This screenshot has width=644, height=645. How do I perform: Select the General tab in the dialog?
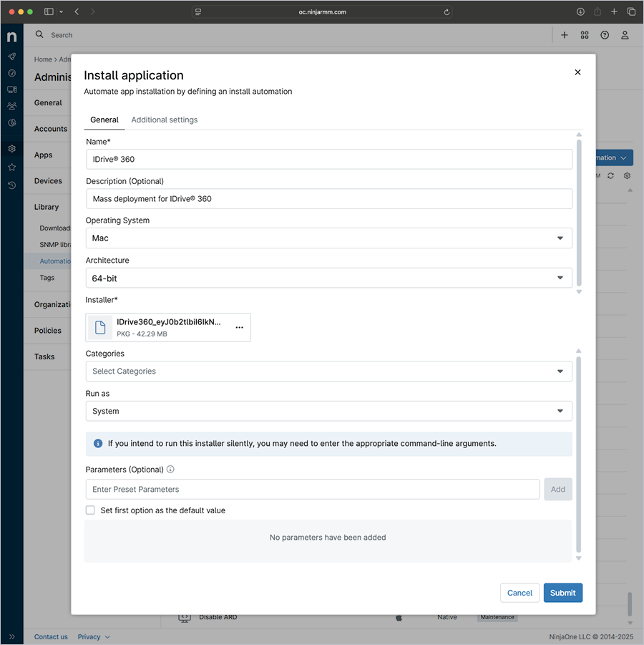point(104,120)
